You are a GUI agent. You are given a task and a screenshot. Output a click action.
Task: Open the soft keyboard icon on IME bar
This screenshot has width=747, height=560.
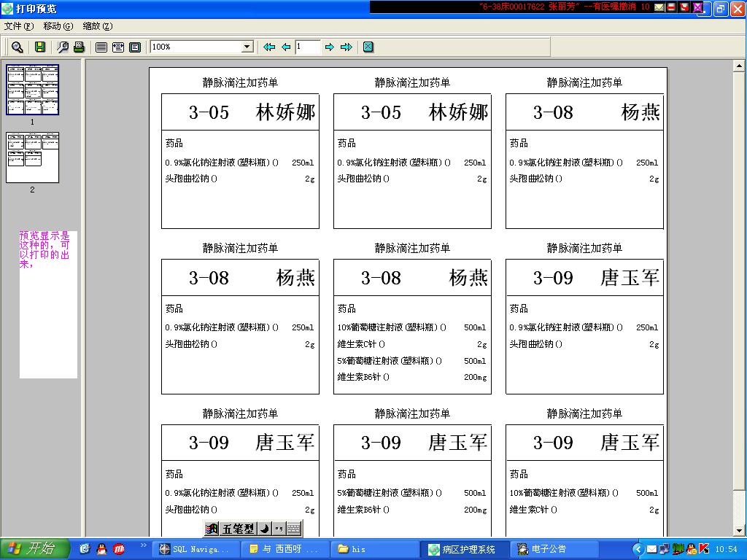[x=294, y=529]
